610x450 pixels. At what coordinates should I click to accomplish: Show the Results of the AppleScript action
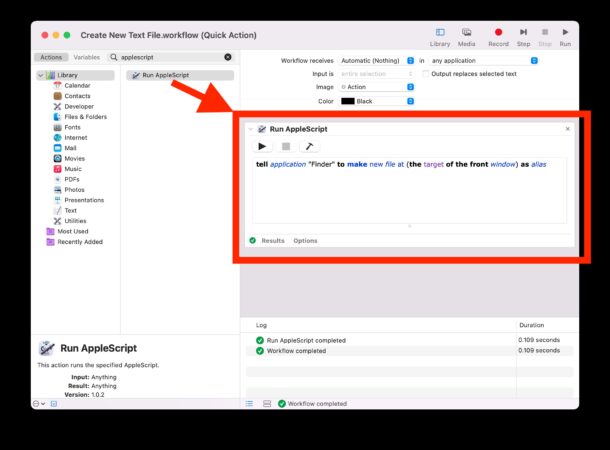pos(272,240)
